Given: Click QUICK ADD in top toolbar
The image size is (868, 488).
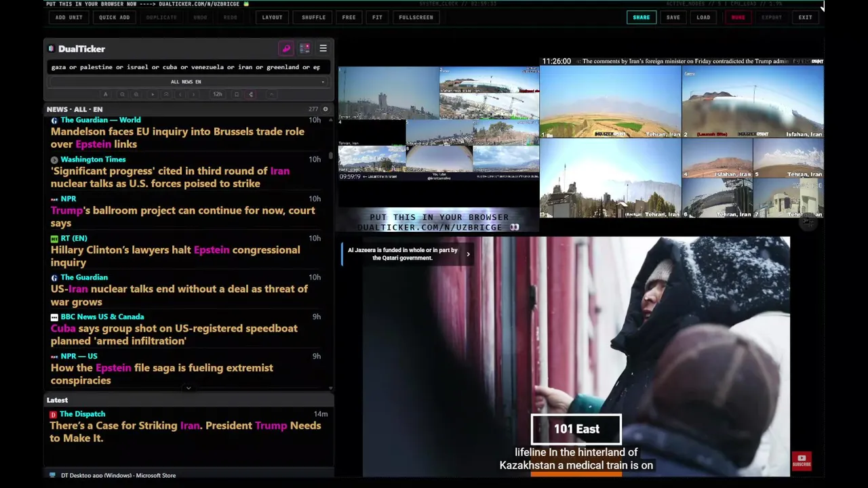Looking at the screenshot, I should [x=115, y=18].
